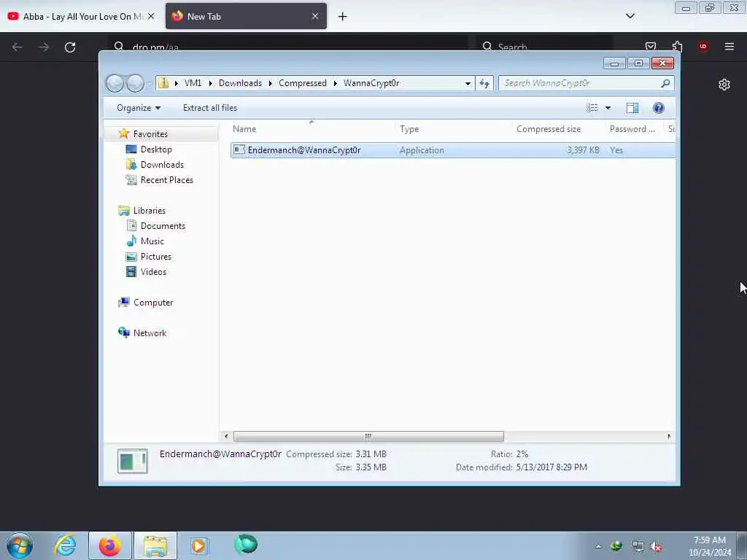Open Firefox from the taskbar
The image size is (747, 560).
(109, 545)
